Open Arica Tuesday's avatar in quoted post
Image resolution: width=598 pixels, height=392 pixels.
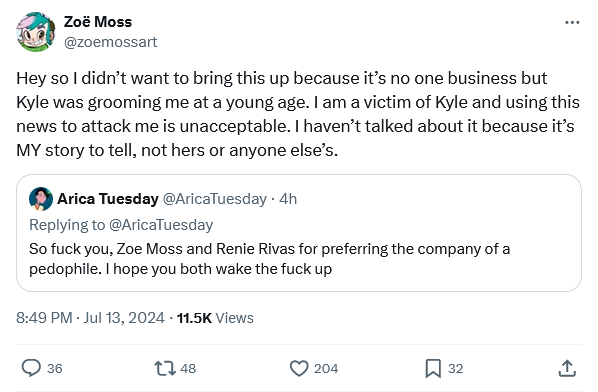(41, 199)
